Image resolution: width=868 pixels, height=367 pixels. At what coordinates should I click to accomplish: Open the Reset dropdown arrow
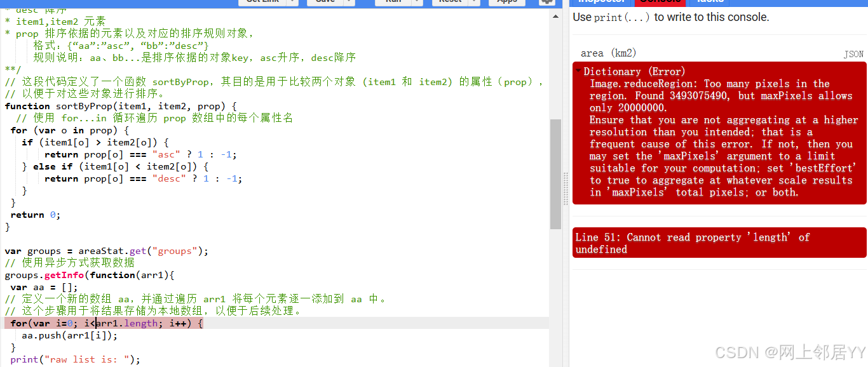click(x=473, y=2)
